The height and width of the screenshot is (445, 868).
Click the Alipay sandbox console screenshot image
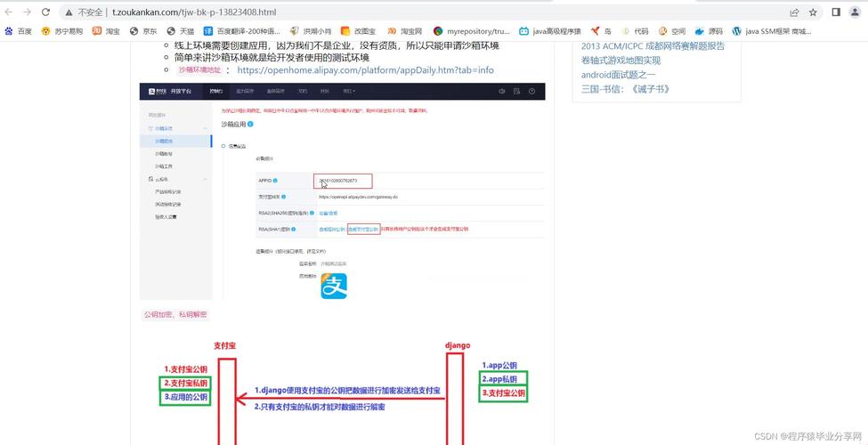click(342, 191)
